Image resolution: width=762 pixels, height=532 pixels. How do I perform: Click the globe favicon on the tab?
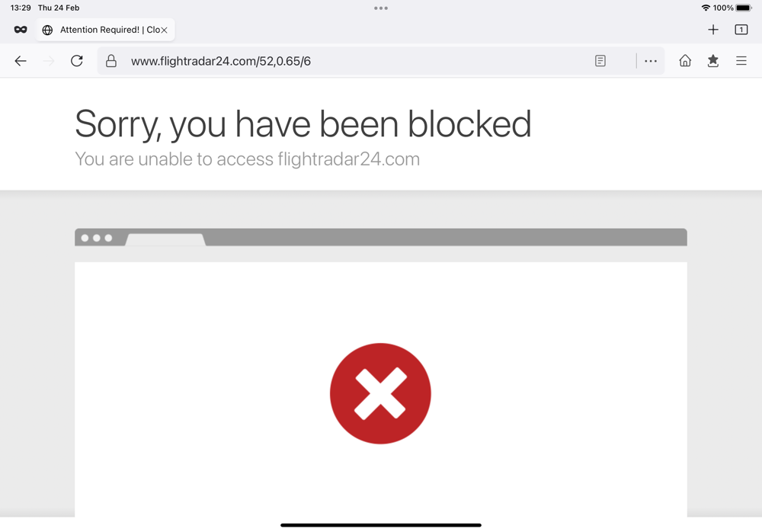(47, 30)
